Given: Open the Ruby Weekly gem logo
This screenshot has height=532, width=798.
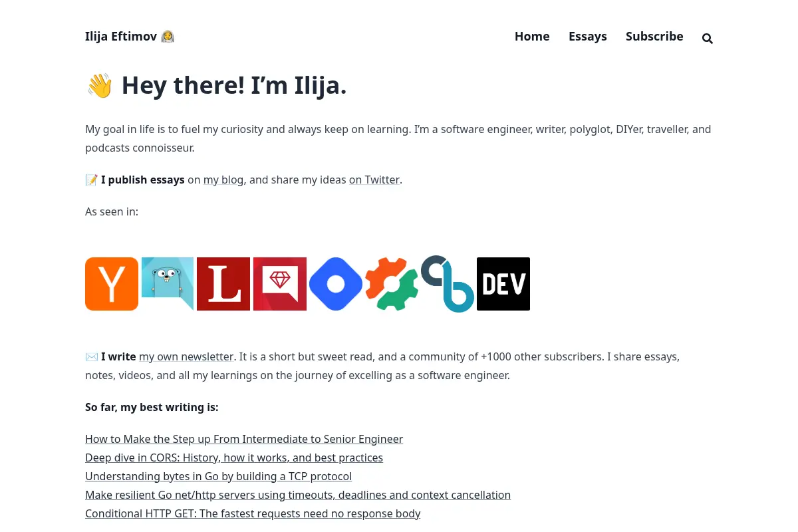Looking at the screenshot, I should (x=280, y=284).
